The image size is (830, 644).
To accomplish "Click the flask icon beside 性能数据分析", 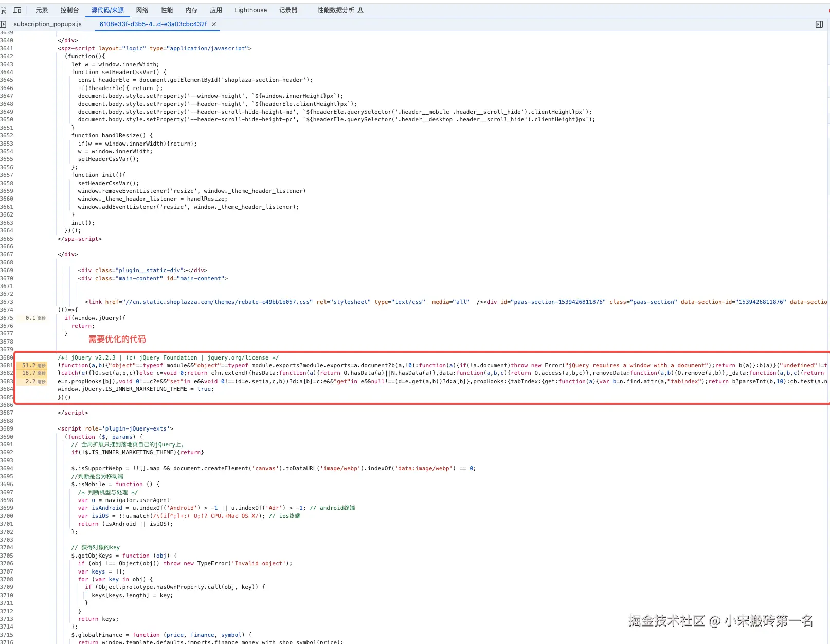I will click(360, 10).
